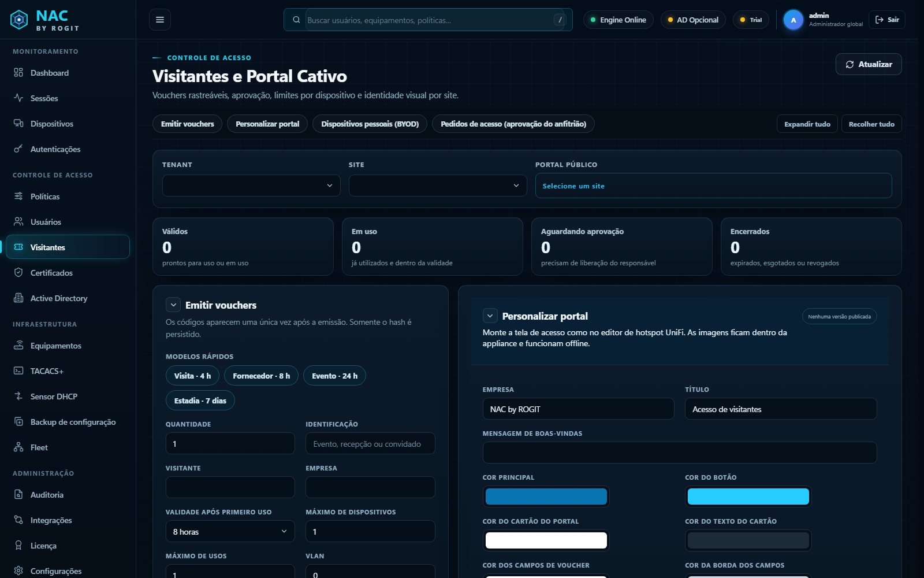Click the Auditoria file icon
This screenshot has height=578, width=924.
[18, 495]
